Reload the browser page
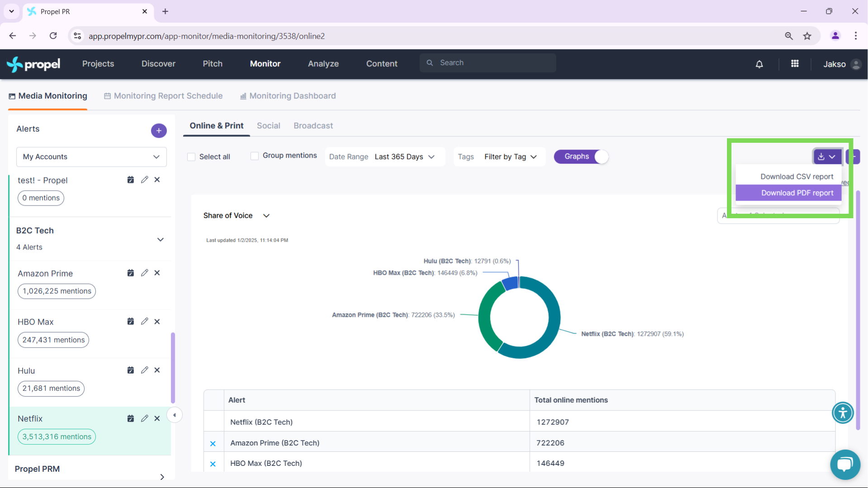The image size is (868, 488). tap(53, 36)
